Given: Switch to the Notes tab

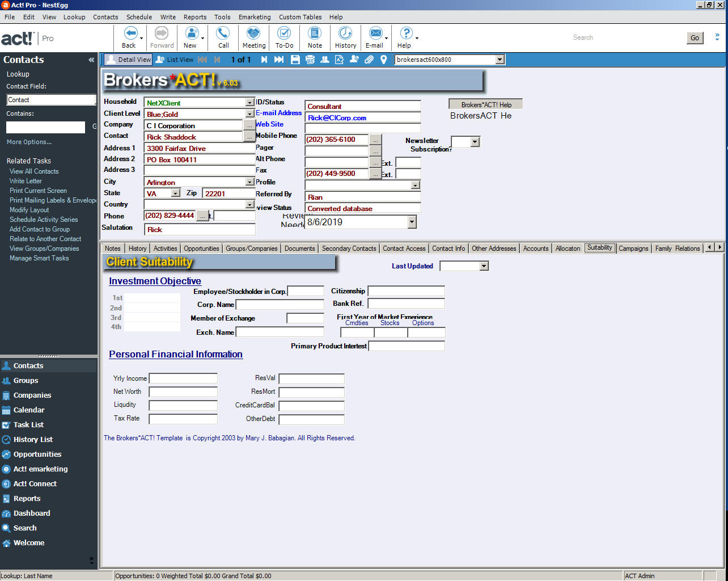Looking at the screenshot, I should [x=113, y=249].
